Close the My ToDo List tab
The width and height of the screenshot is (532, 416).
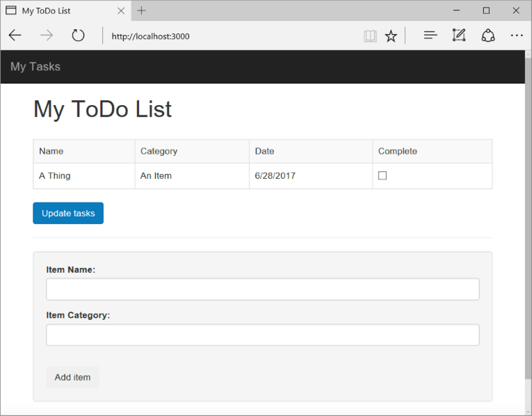(x=121, y=11)
